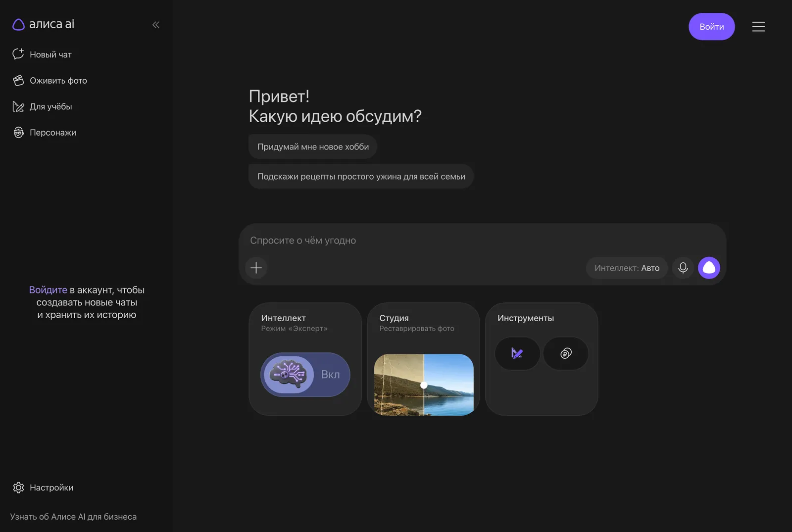792x532 pixels.
Task: Follow the Войдите link in sidebar
Action: click(x=48, y=290)
